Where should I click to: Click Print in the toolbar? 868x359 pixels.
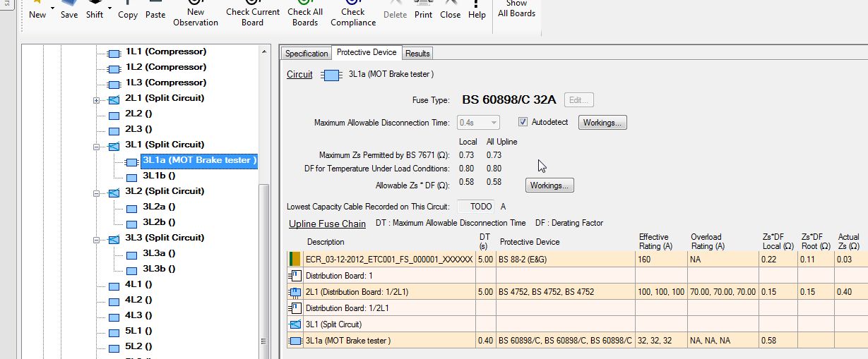[x=424, y=11]
